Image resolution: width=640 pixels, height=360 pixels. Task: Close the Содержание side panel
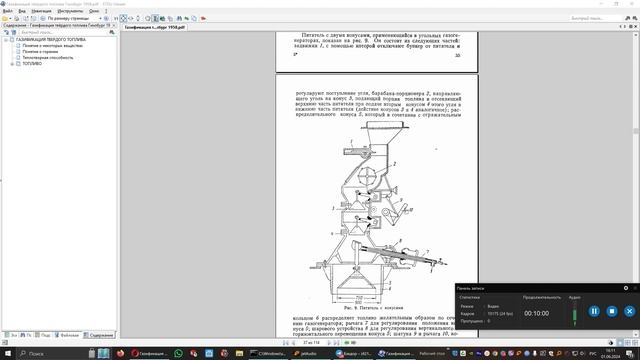point(114,25)
